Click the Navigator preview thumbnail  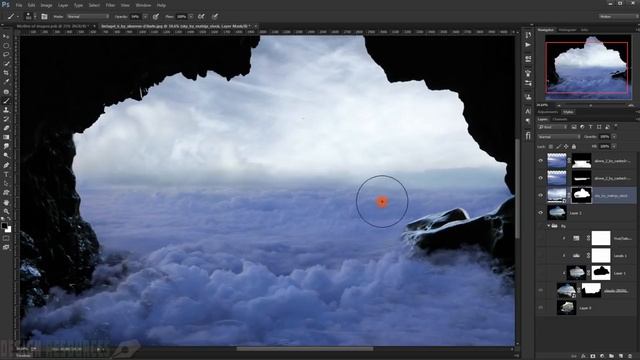pos(588,67)
